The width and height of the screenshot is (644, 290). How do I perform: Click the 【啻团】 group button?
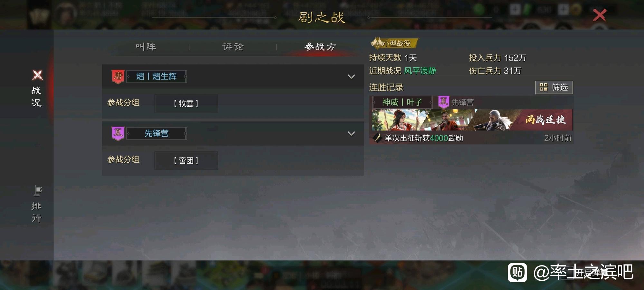186,160
